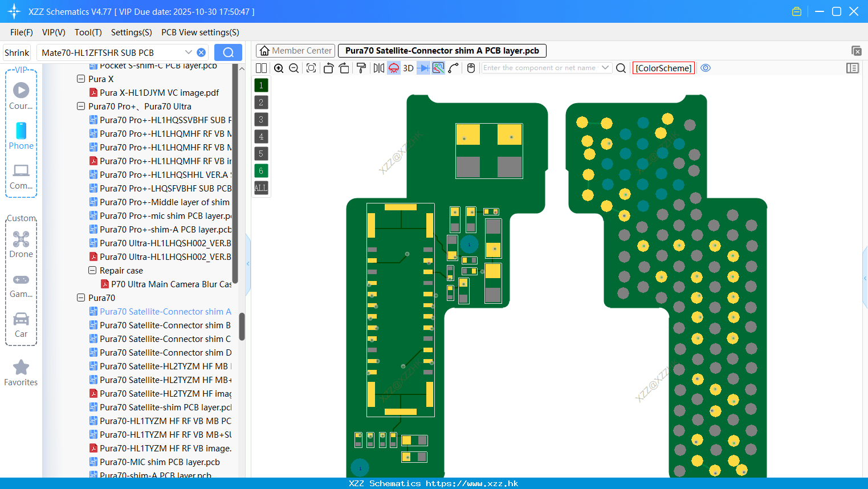The width and height of the screenshot is (868, 489).
Task: Toggle the diode mode icon
Action: click(423, 68)
